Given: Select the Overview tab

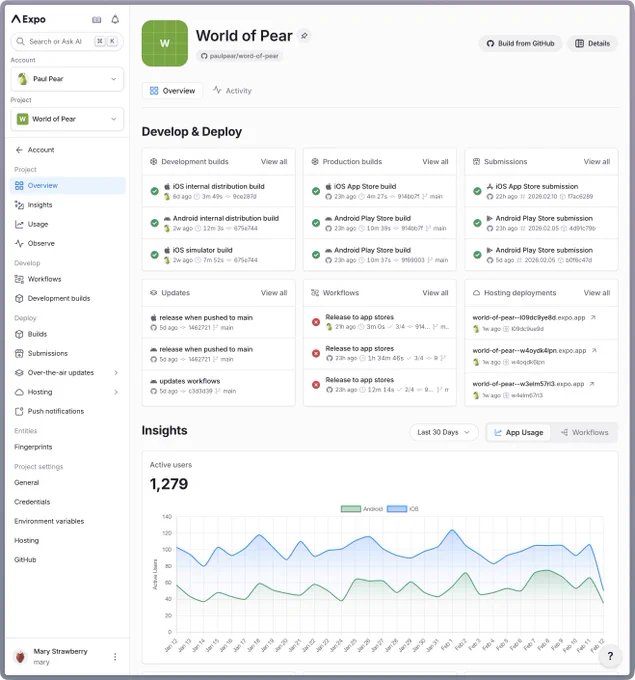Looking at the screenshot, I should (x=172, y=91).
